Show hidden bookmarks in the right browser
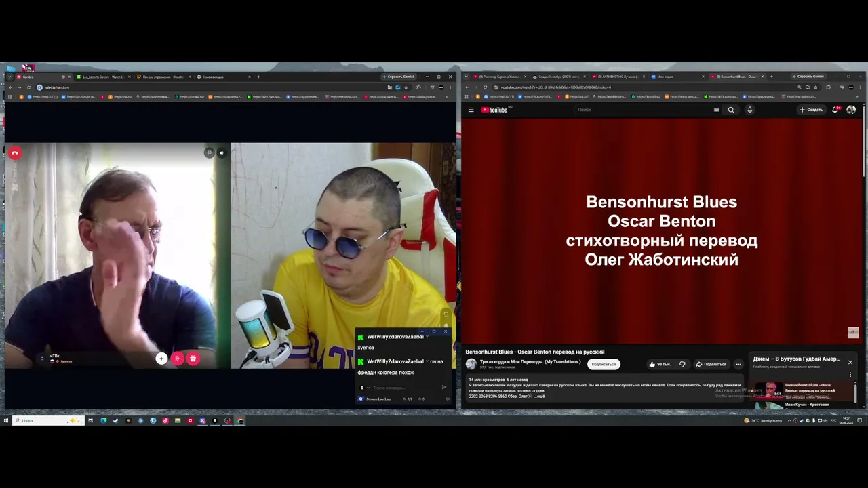This screenshot has height=488, width=868. click(859, 97)
